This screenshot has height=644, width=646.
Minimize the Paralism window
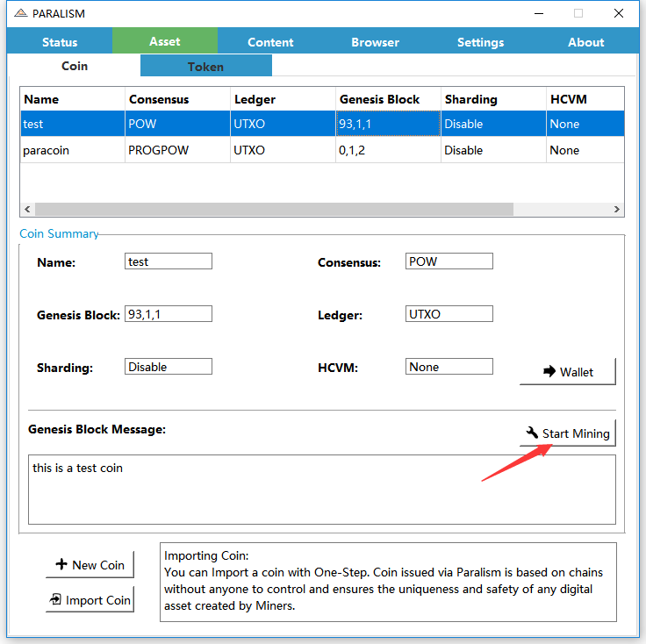coord(538,13)
